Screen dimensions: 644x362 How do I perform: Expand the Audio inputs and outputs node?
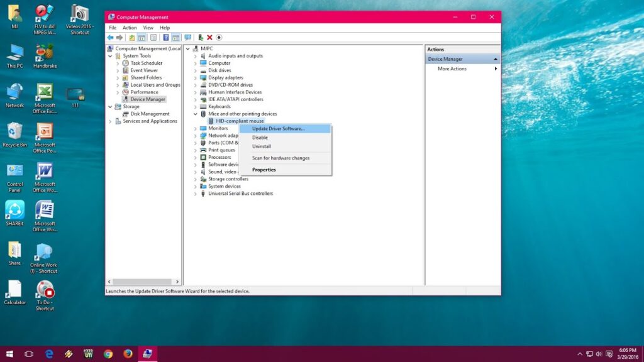coord(196,56)
